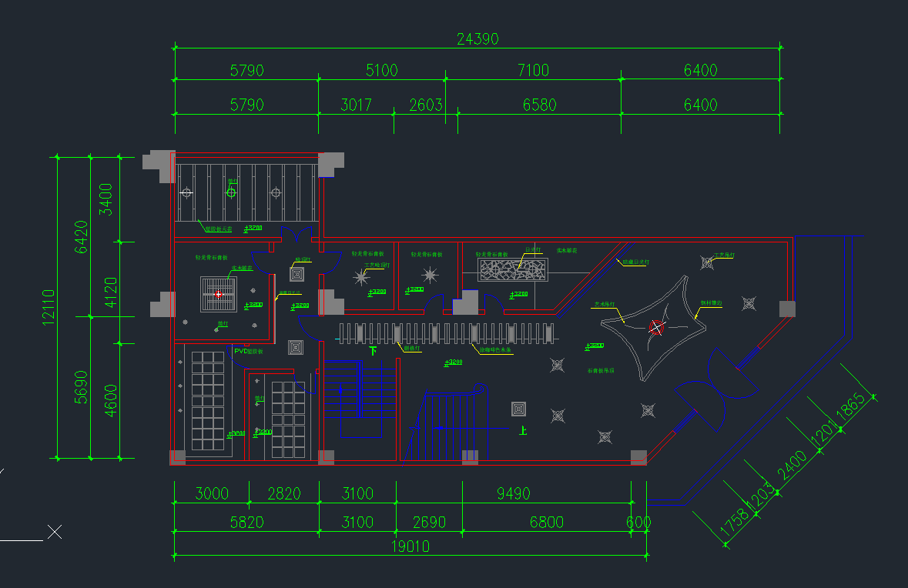Image resolution: width=908 pixels, height=588 pixels.
Task: Click the crosshair cursor marker at bottom-left
Action: point(54,532)
